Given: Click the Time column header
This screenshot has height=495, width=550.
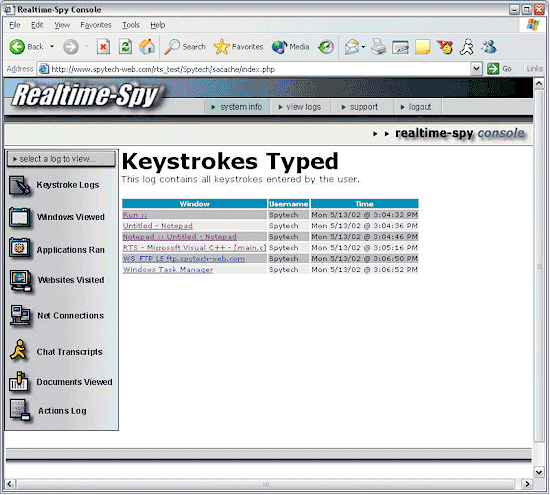Looking at the screenshot, I should coord(364,204).
